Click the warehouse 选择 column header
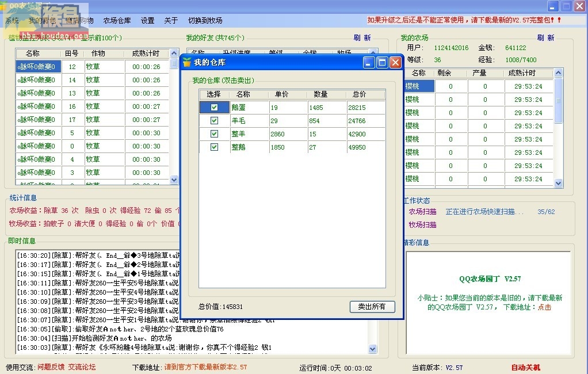 click(x=214, y=94)
